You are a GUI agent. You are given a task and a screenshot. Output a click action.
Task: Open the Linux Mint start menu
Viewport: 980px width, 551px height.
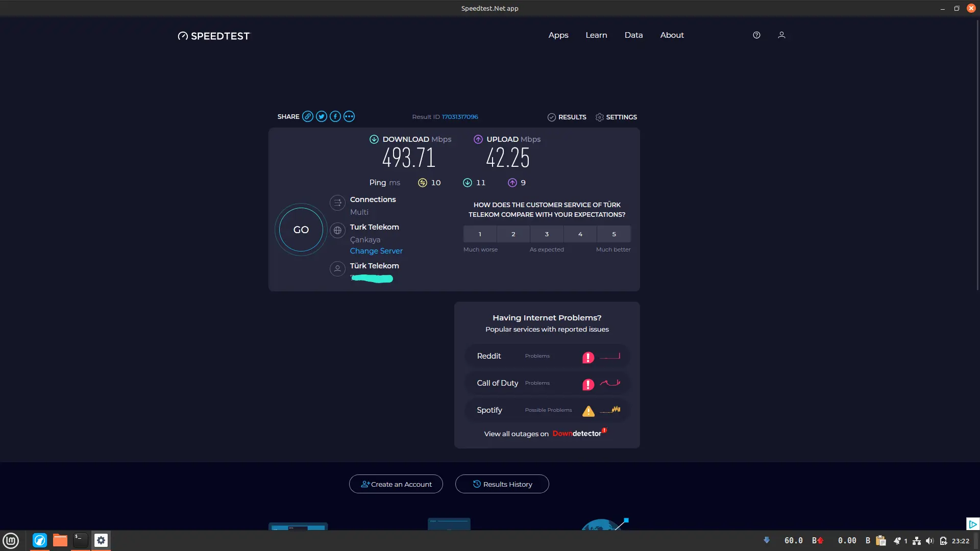(11, 540)
